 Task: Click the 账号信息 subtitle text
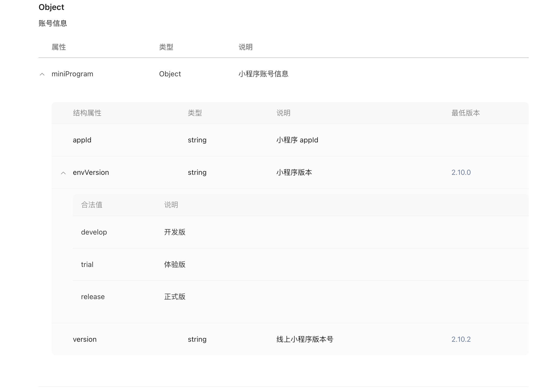click(x=53, y=23)
